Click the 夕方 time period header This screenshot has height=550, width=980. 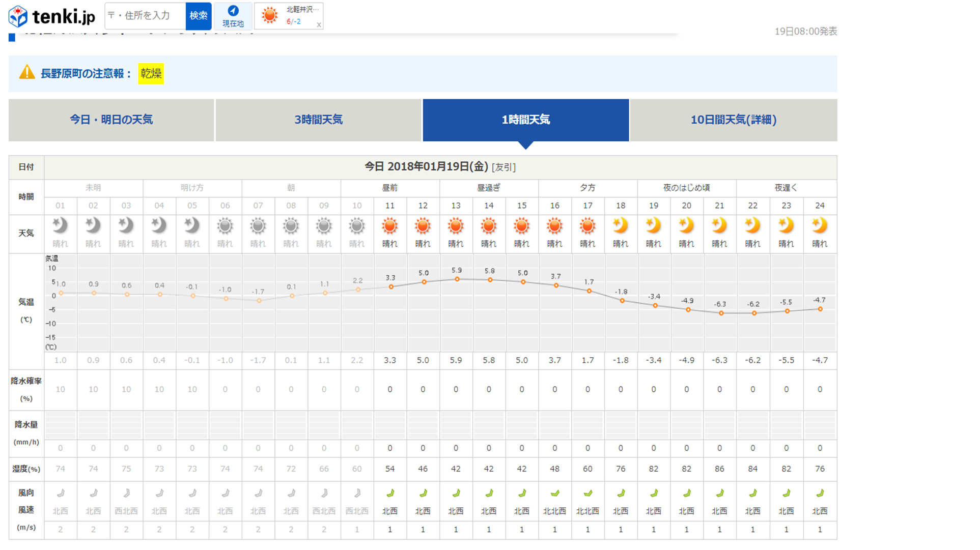point(587,188)
